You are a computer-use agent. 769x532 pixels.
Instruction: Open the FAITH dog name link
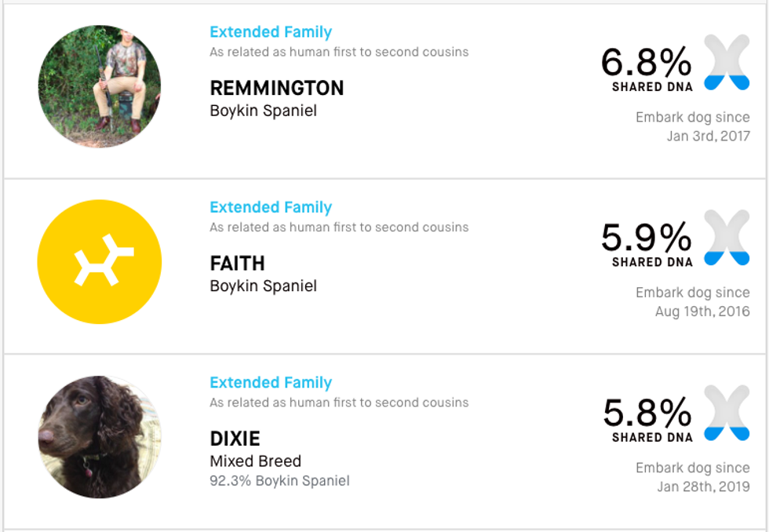click(x=237, y=263)
